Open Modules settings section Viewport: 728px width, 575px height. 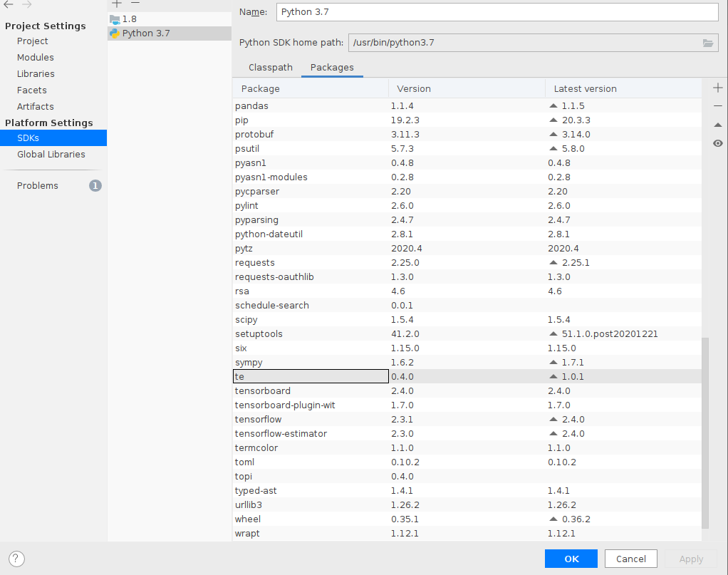(36, 57)
